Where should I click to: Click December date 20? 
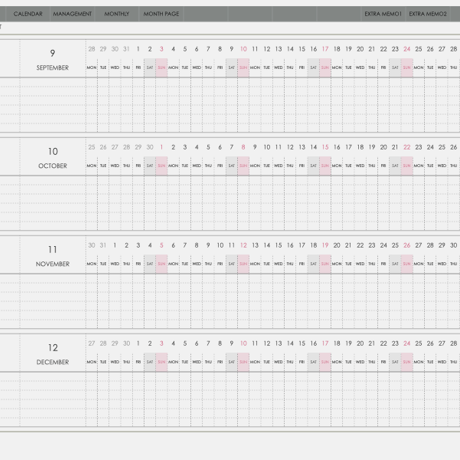pos(360,343)
